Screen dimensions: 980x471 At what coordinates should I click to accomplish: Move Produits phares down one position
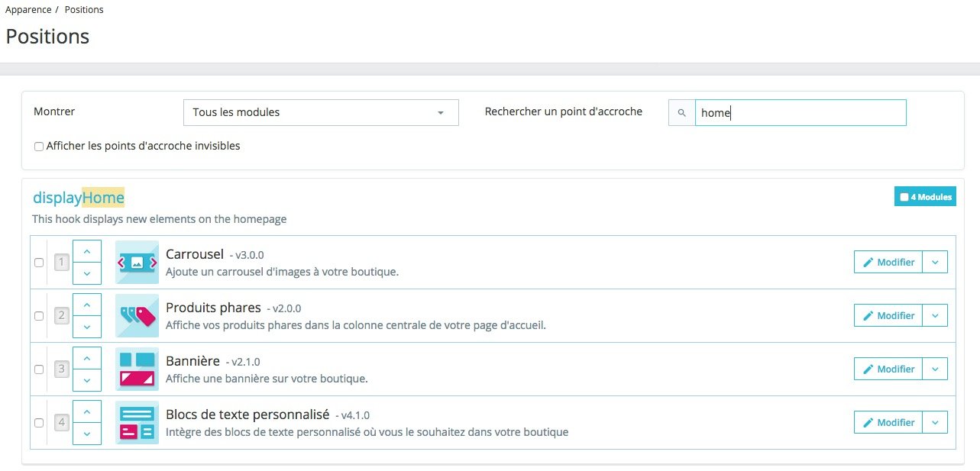coord(86,327)
